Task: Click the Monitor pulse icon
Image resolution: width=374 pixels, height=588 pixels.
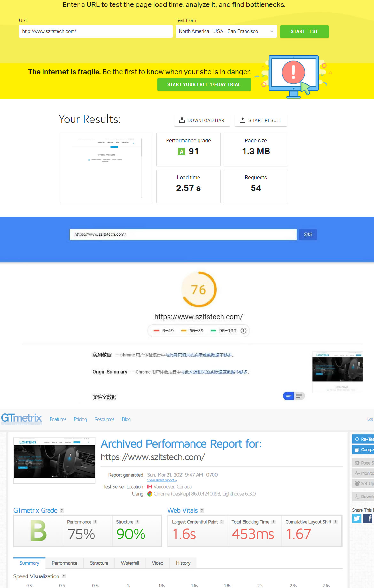Action: [x=357, y=473]
